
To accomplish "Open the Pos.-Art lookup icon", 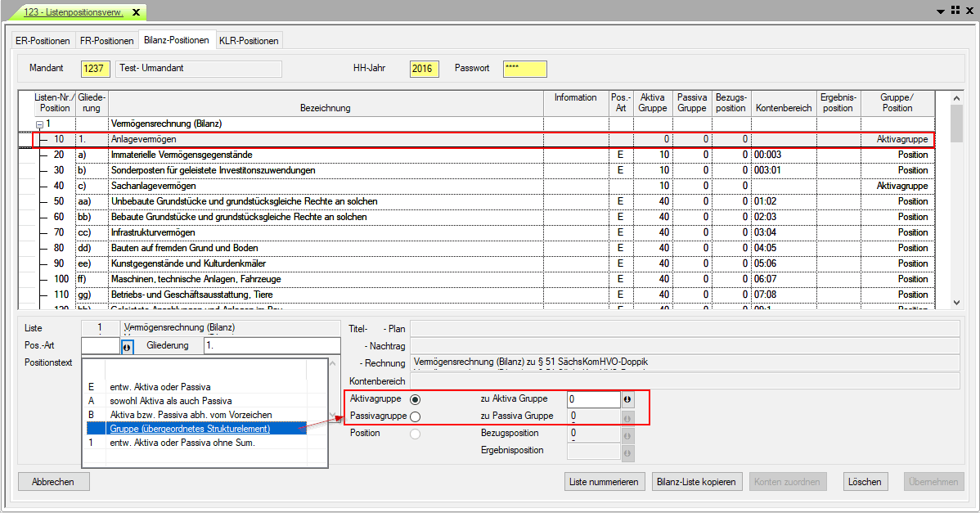I will click(x=127, y=346).
